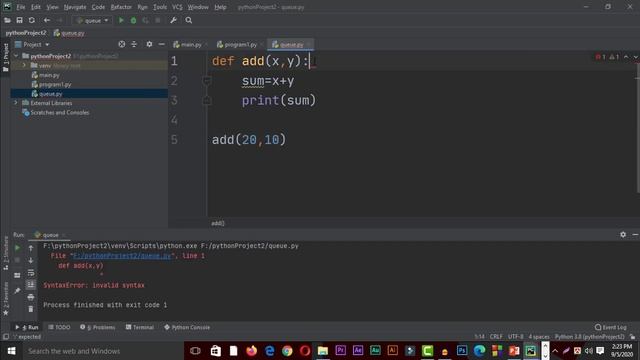Click the UTF-8 encoding status
The height and width of the screenshot is (360, 640).
tap(516, 337)
